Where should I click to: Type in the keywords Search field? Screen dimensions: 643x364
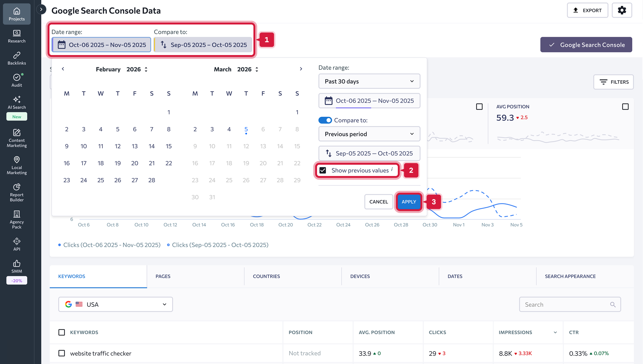[566, 304]
